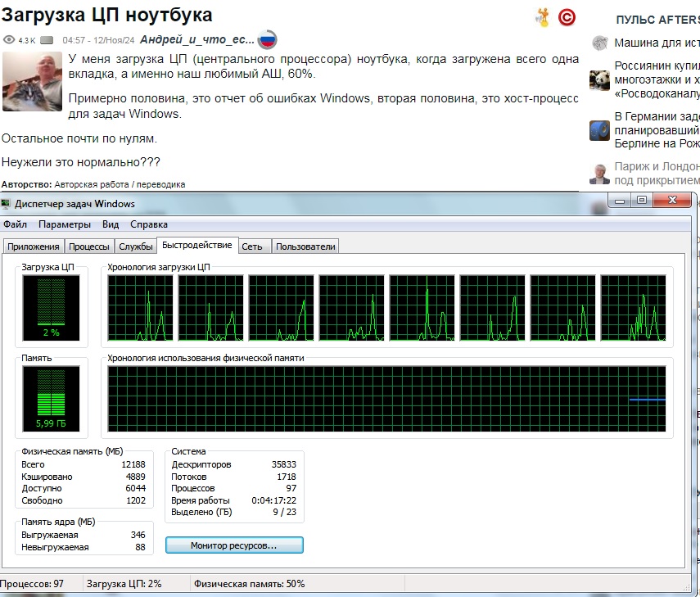Click the Загрузка ЦП 2% gauge
The width and height of the screenshot is (700, 597).
(52, 307)
